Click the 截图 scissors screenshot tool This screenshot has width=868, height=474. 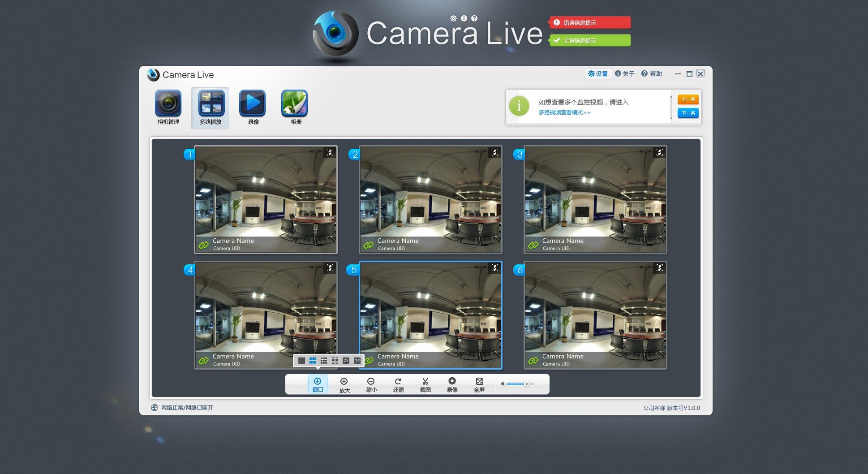pyautogui.click(x=425, y=385)
